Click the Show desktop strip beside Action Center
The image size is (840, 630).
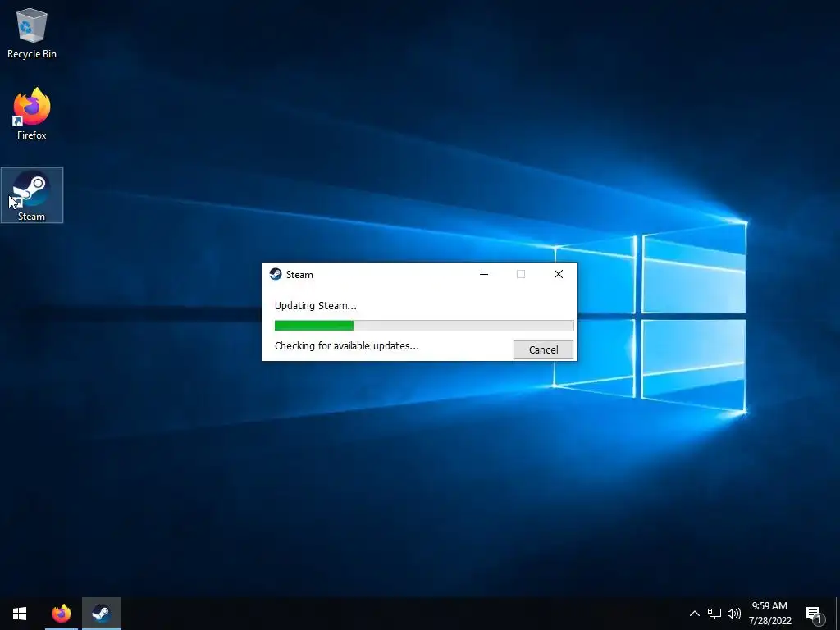tap(838, 614)
